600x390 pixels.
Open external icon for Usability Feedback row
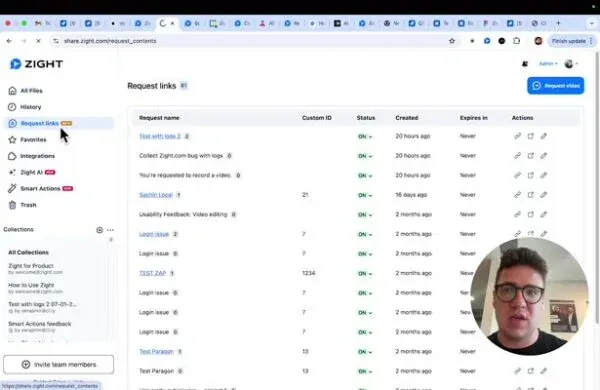point(530,214)
